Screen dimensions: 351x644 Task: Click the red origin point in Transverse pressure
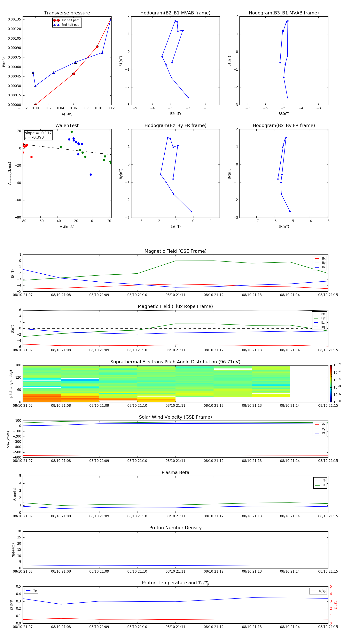coord(35,105)
